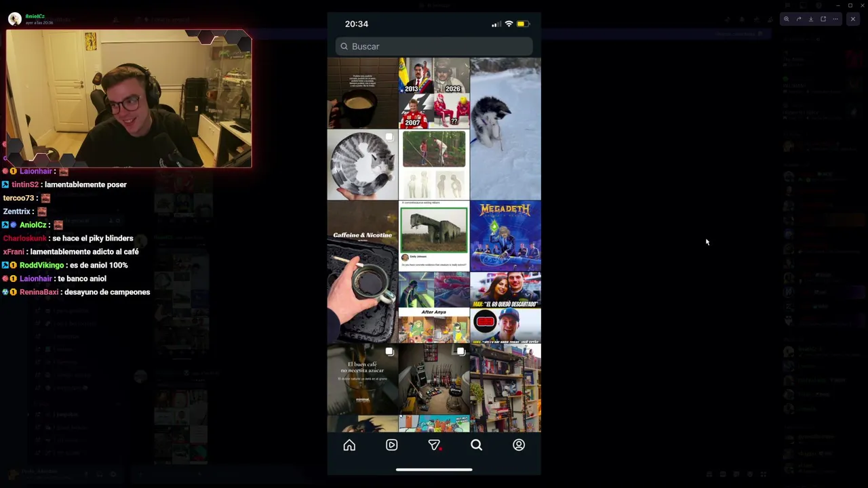Open Instagram direct messages icon
This screenshot has width=868, height=488.
coord(434,445)
